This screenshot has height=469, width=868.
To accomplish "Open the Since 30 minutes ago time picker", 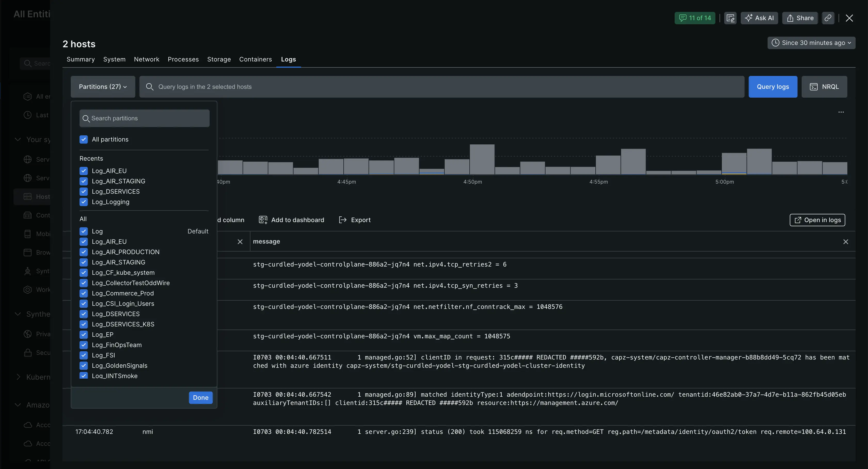I will [811, 42].
